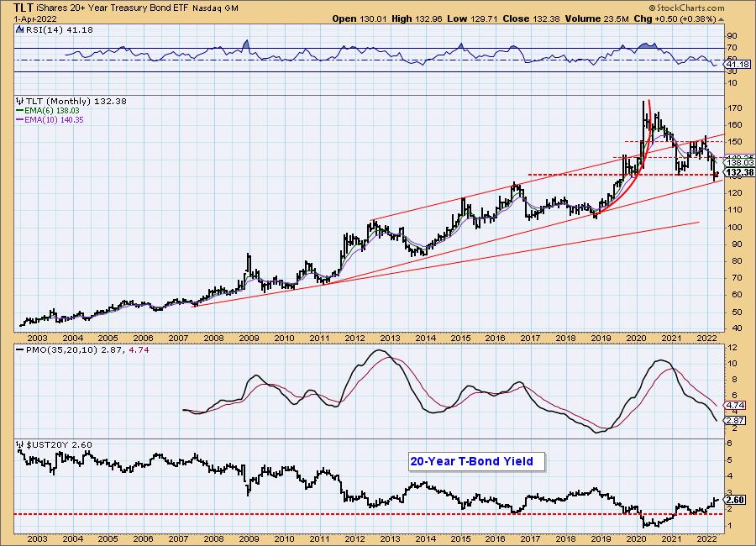Click the Low 129.71 value
This screenshot has width=756, height=546.
[x=472, y=18]
